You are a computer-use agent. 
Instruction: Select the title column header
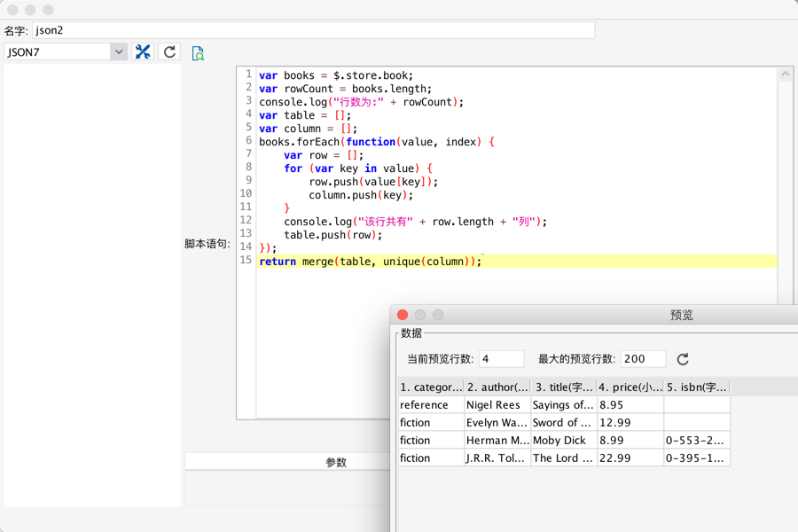pos(563,387)
